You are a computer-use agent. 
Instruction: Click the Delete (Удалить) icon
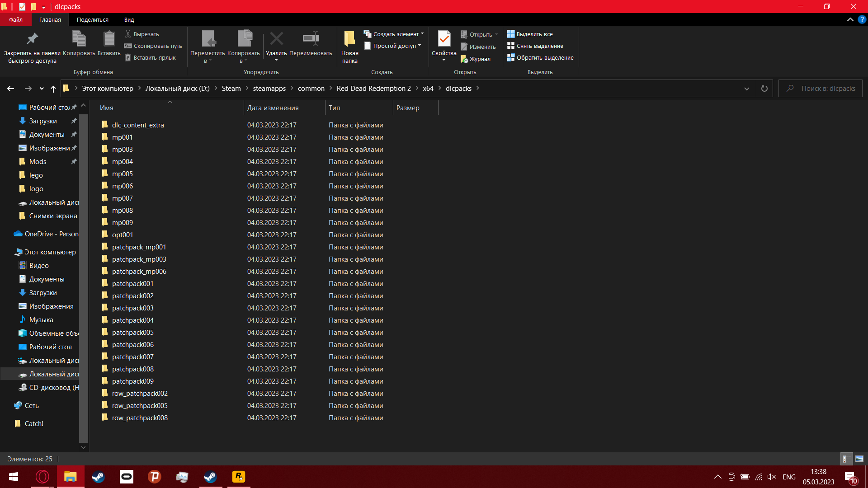click(276, 39)
